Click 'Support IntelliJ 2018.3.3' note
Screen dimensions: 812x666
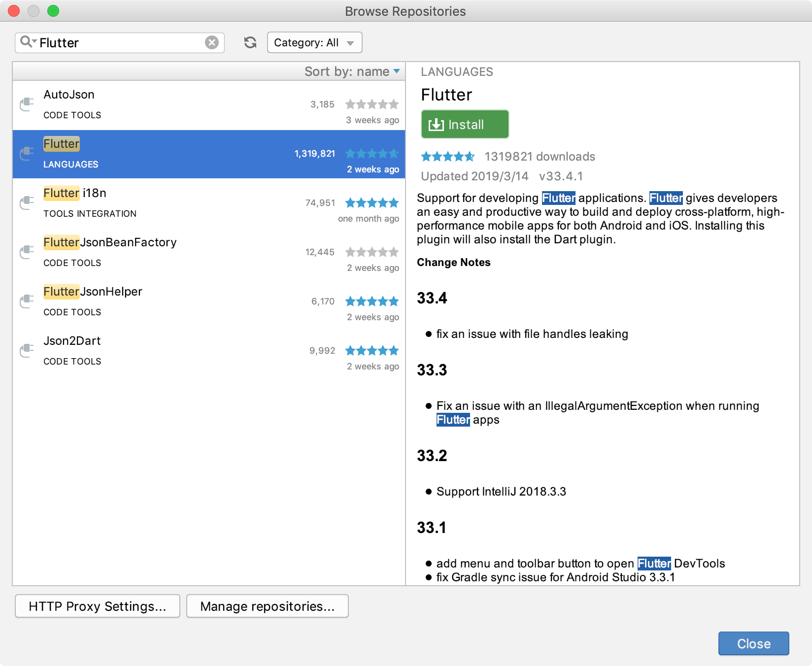pyautogui.click(x=501, y=492)
